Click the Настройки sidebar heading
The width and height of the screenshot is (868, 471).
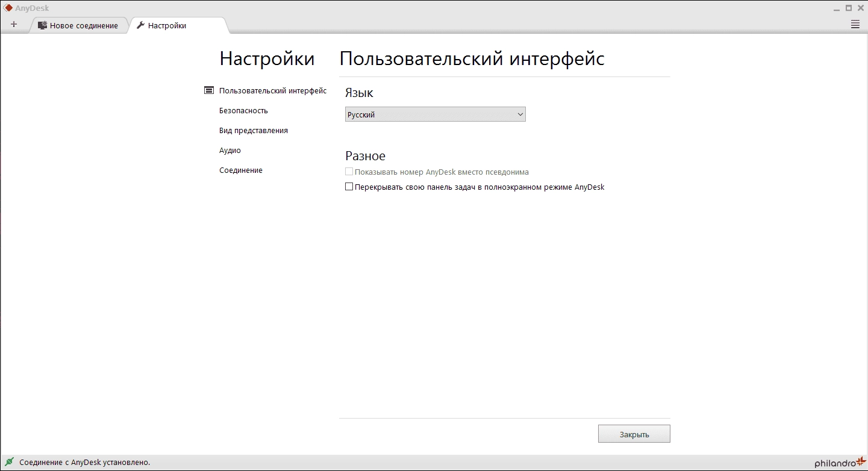tap(267, 59)
